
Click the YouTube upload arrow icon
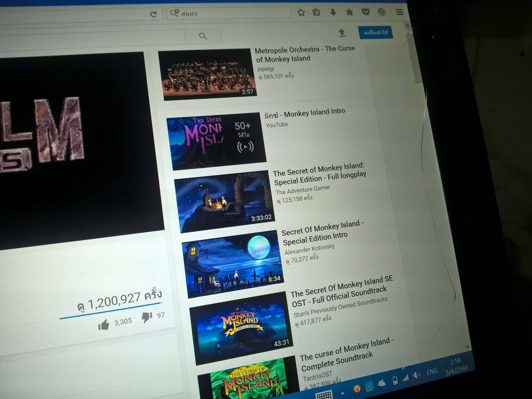click(x=342, y=33)
